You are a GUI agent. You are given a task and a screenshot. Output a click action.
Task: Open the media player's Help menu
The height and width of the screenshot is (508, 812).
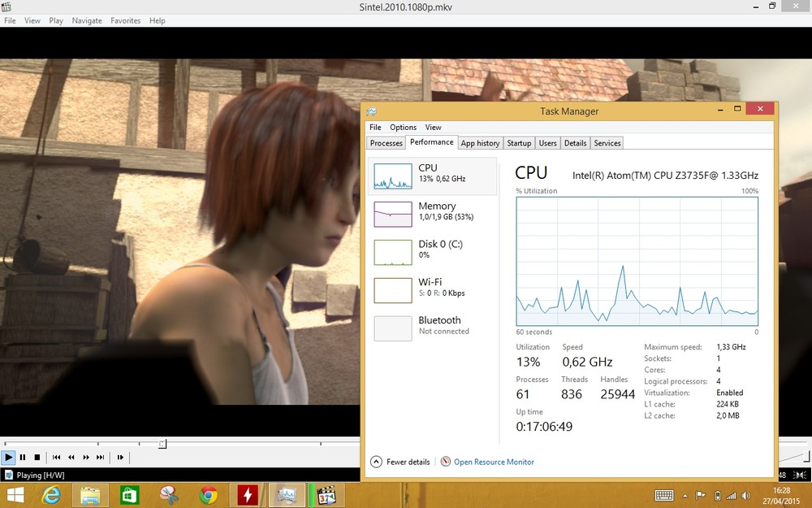click(158, 21)
